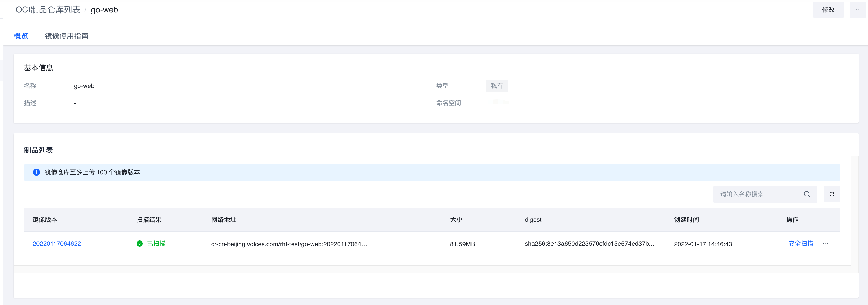This screenshot has height=305, width=868.
Task: Click the 已扫描 status text
Action: (x=156, y=244)
